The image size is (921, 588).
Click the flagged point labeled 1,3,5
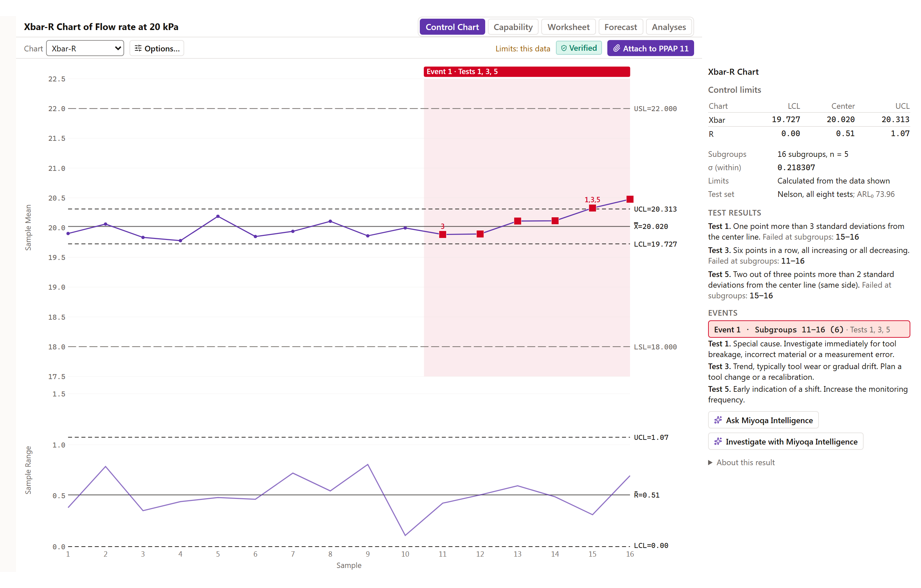(592, 208)
